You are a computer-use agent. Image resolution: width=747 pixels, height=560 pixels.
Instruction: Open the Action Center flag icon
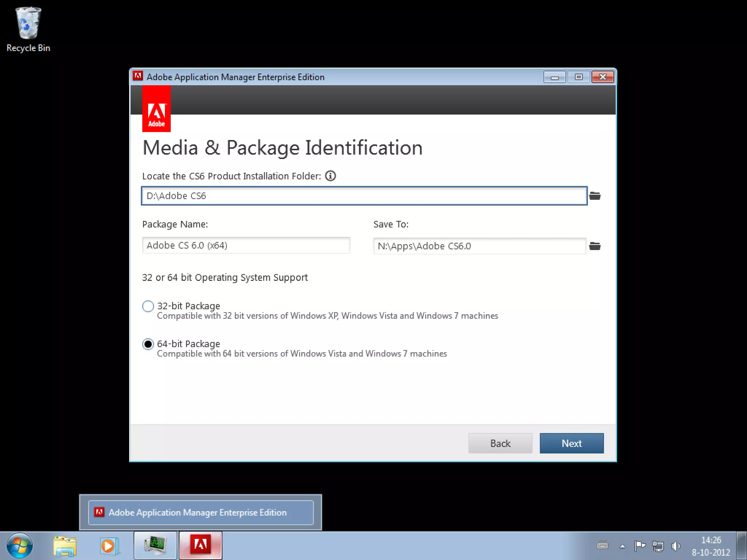640,546
